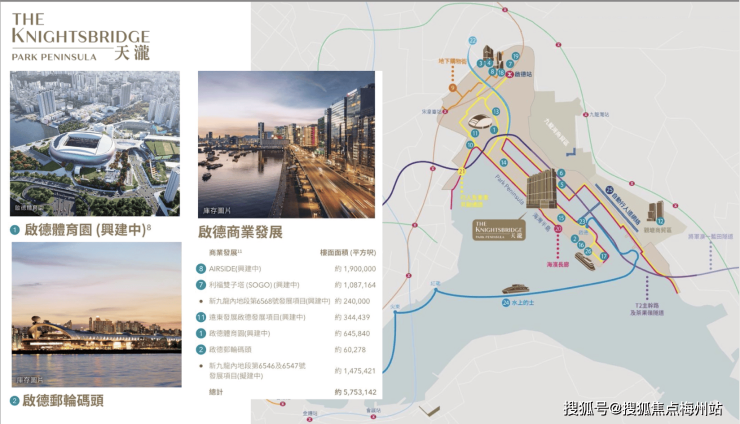Screen dimensions: 740x424
Task: Click orange map marker 9 for the underground shopping street
Action: 453,88
